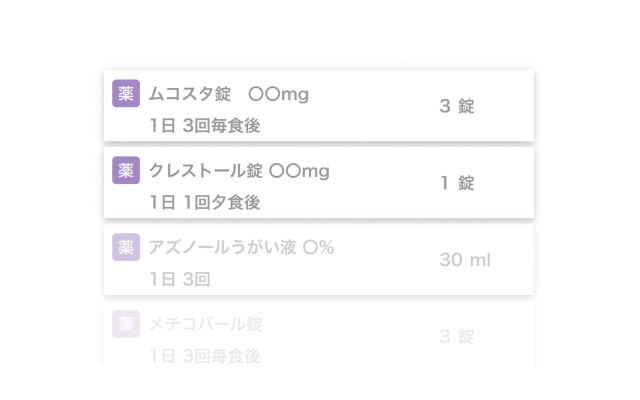Click the メチコバール錠 drug name
Image resolution: width=640 pixels, height=400 pixels.
205,324
